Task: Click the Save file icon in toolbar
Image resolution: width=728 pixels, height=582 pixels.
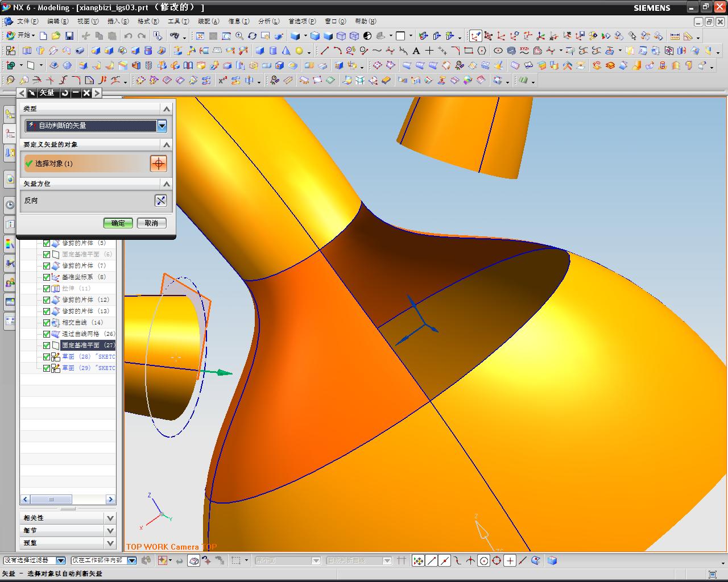Action: point(69,36)
